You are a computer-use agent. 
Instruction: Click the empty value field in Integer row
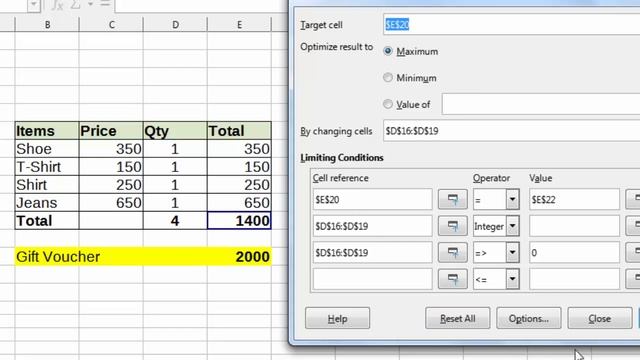click(x=574, y=226)
